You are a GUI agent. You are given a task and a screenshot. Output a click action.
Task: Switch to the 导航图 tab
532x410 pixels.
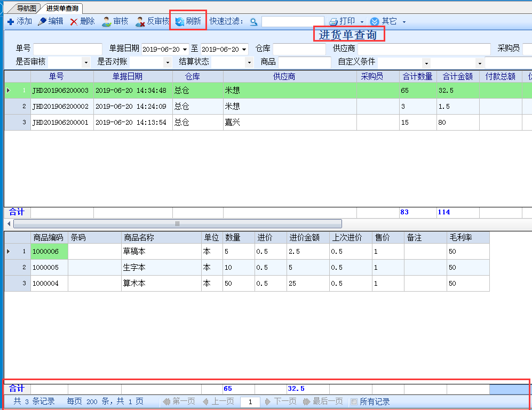[26, 8]
